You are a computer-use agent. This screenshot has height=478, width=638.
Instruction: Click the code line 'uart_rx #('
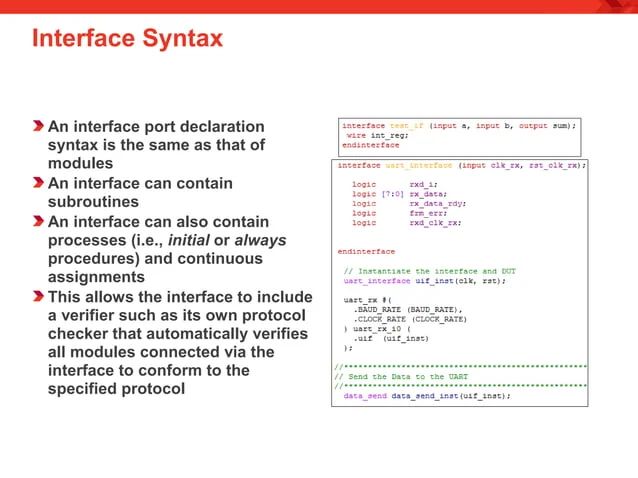coord(367,300)
